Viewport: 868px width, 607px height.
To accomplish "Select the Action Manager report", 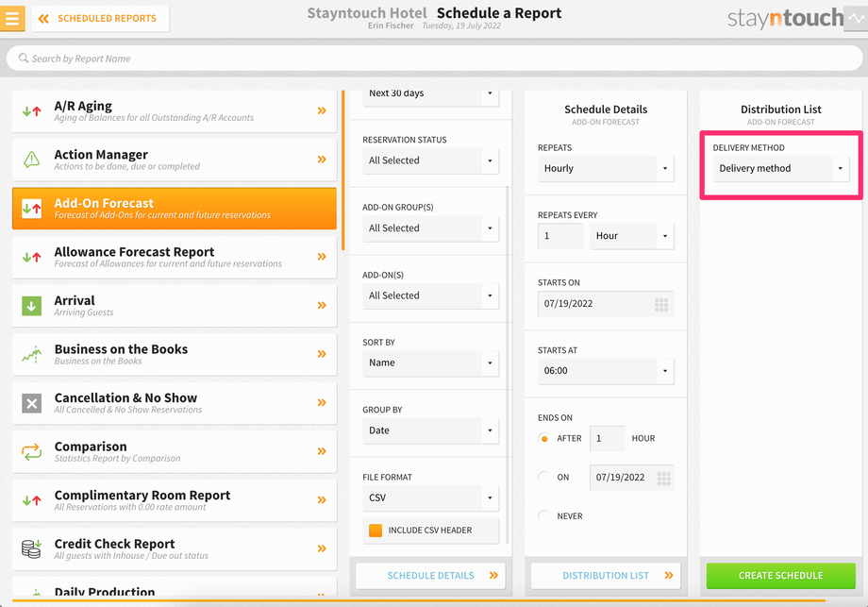I will click(175, 160).
